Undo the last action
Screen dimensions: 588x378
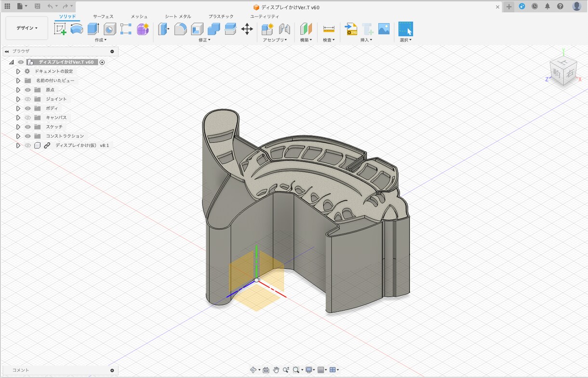point(50,6)
